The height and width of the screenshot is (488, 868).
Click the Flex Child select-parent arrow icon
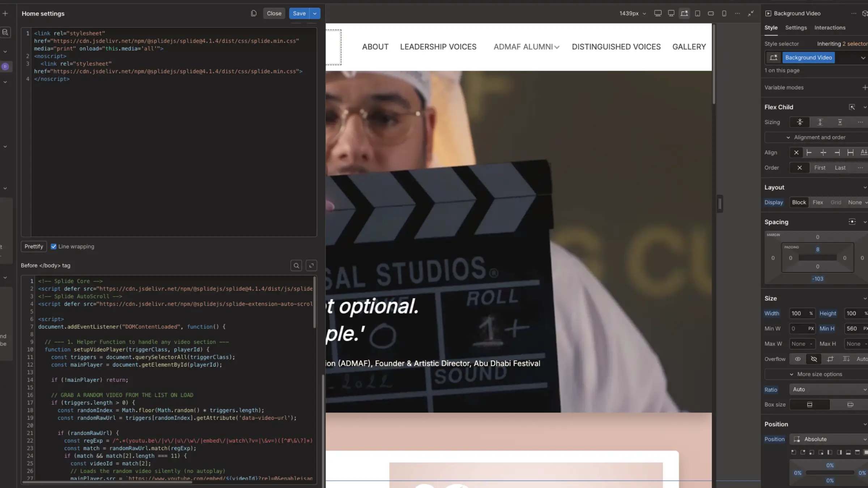coord(852,107)
